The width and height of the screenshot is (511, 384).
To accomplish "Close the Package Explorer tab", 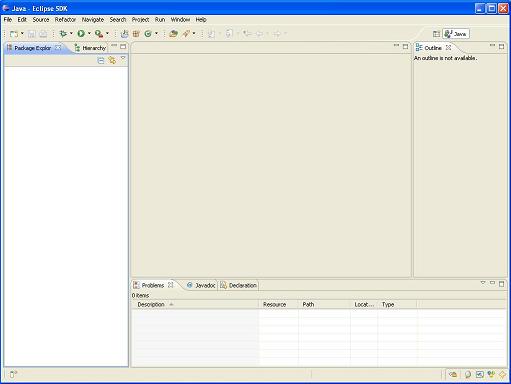I will pos(58,48).
